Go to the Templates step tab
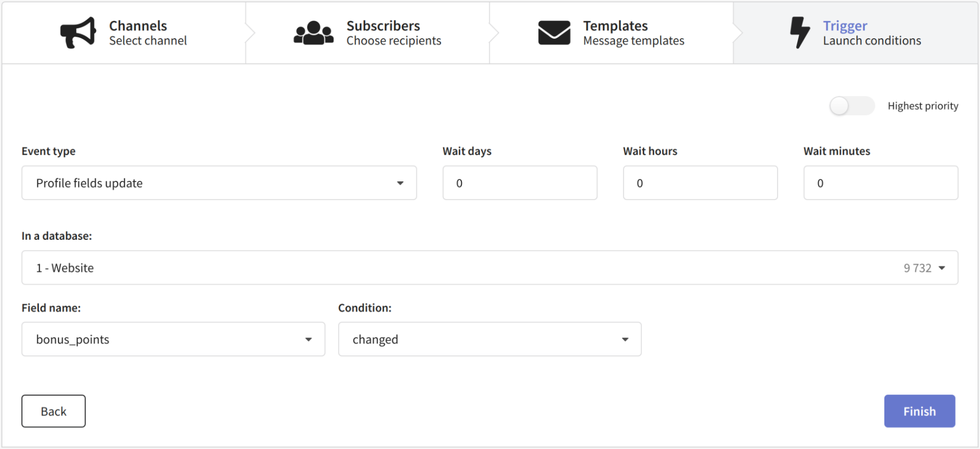The height and width of the screenshot is (449, 980). click(x=611, y=33)
